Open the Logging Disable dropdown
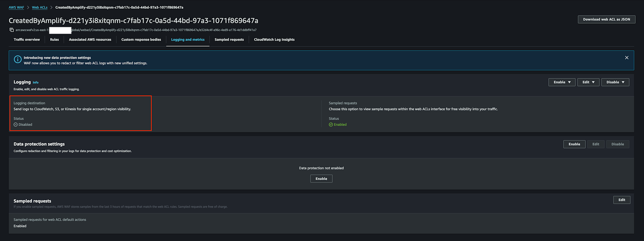Image resolution: width=644 pixels, height=241 pixels. pyautogui.click(x=615, y=82)
